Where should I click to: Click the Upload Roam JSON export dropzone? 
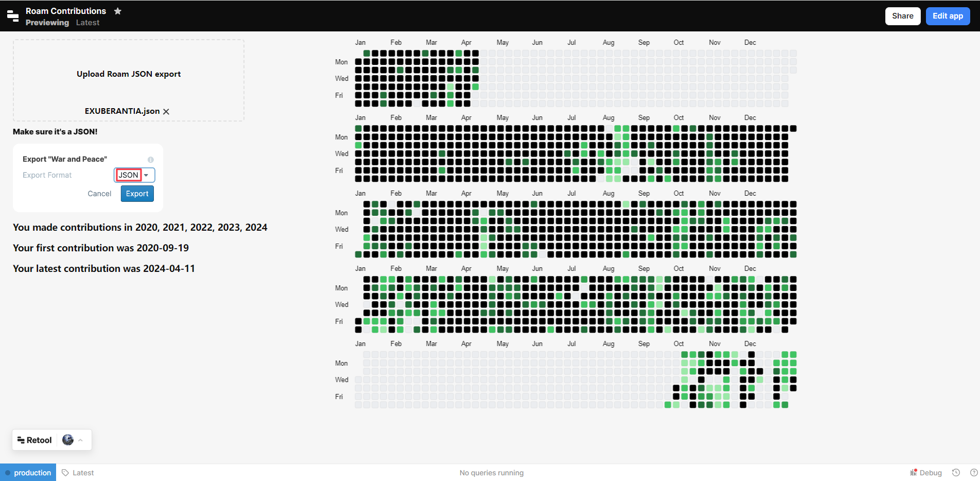click(129, 74)
